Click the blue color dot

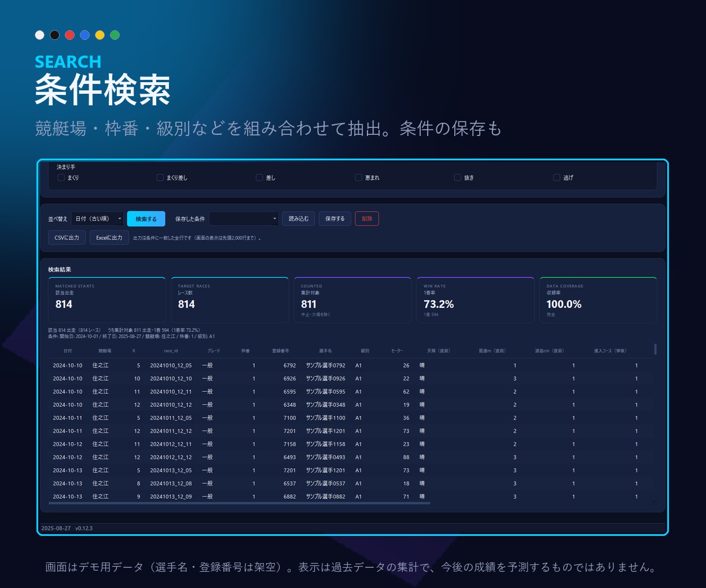coord(84,35)
